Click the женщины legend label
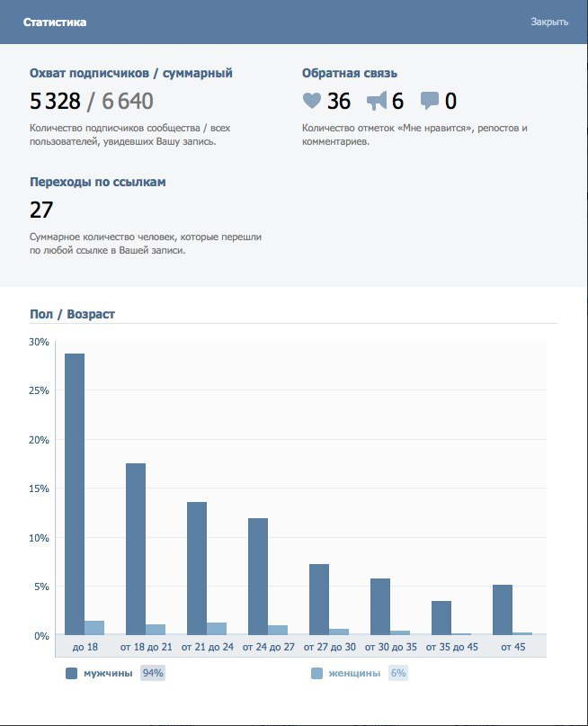588x726 pixels. 354,673
